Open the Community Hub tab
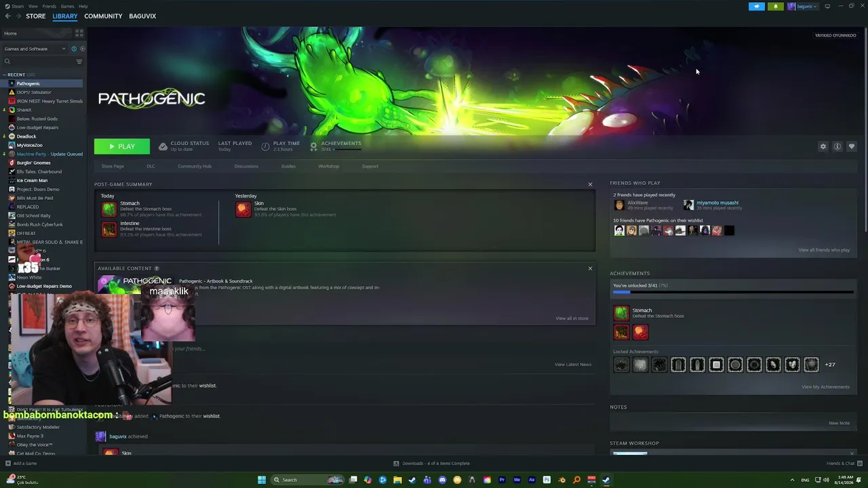Viewport: 868px width, 488px height. (195, 166)
